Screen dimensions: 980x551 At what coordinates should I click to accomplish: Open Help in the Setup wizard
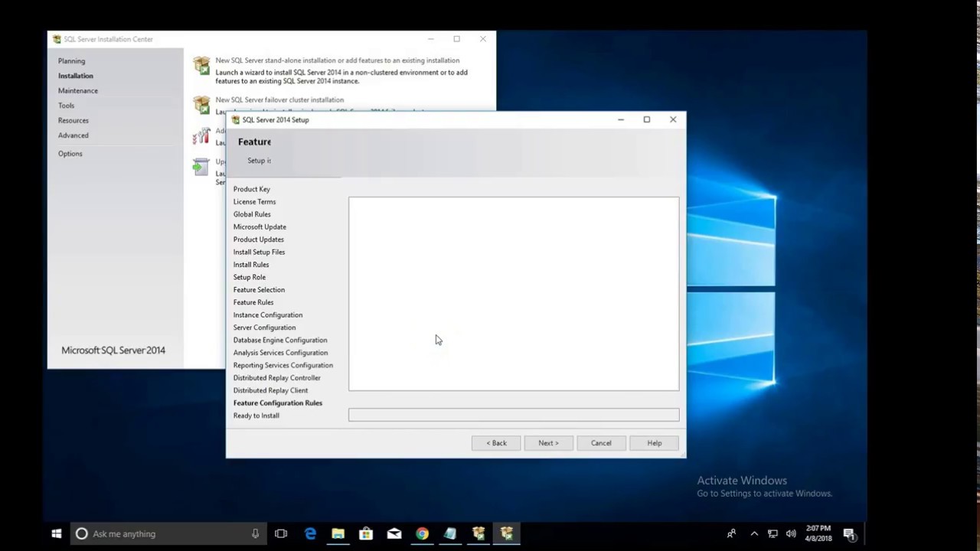(655, 443)
